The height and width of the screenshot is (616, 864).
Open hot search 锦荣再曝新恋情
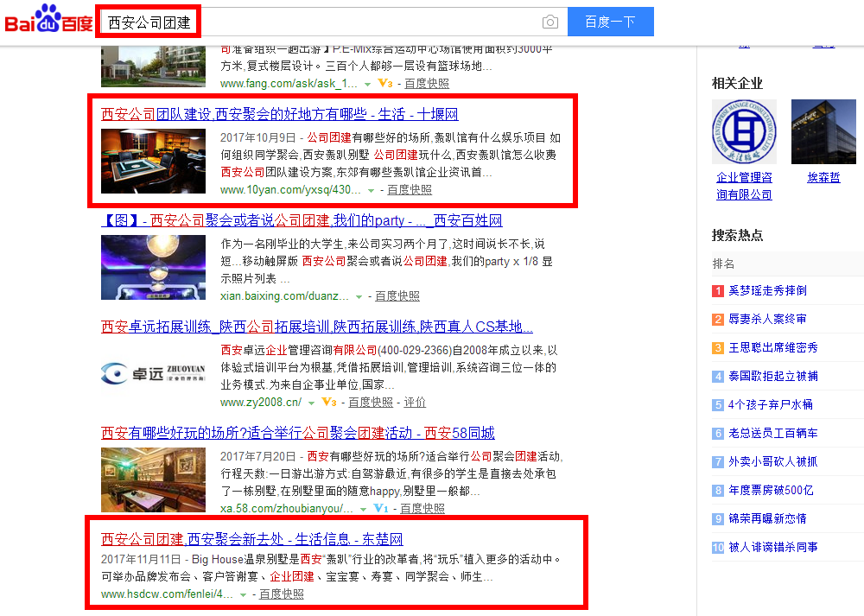tap(767, 518)
